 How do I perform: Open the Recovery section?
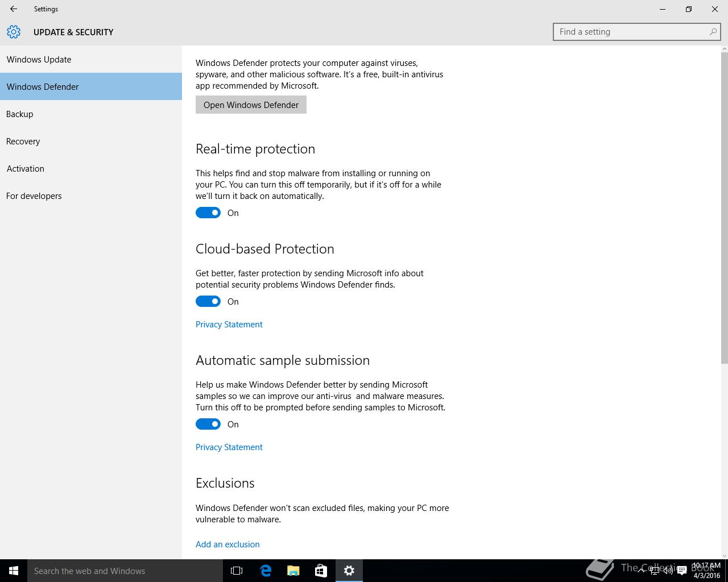(91, 141)
